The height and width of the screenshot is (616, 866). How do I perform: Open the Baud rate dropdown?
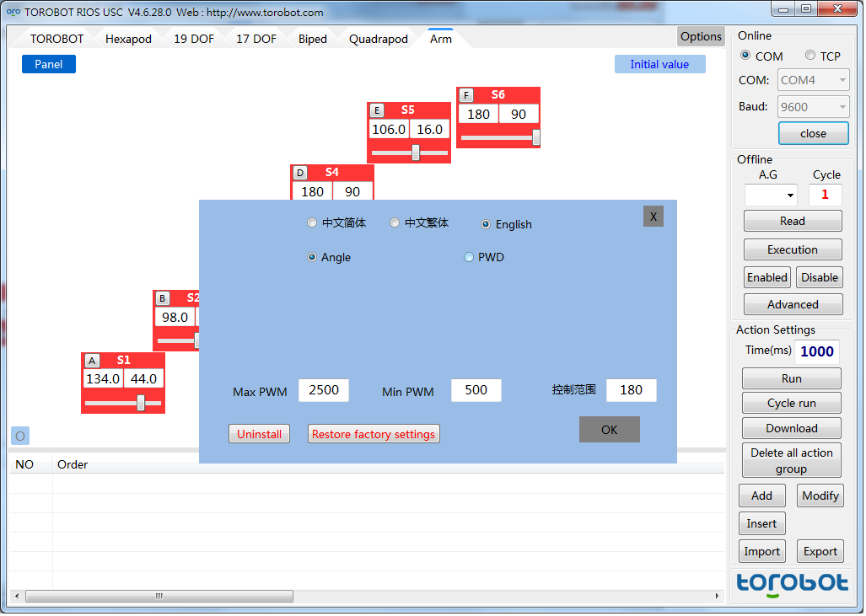813,107
